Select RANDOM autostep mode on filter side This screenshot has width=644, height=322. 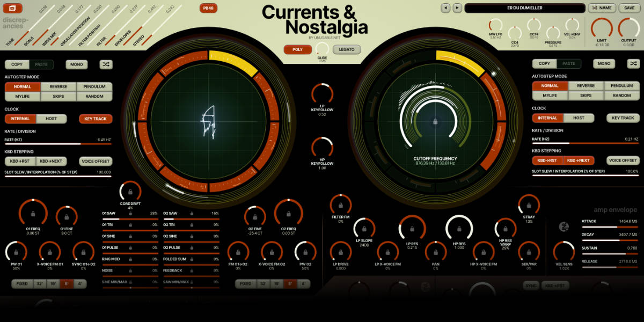pos(621,96)
